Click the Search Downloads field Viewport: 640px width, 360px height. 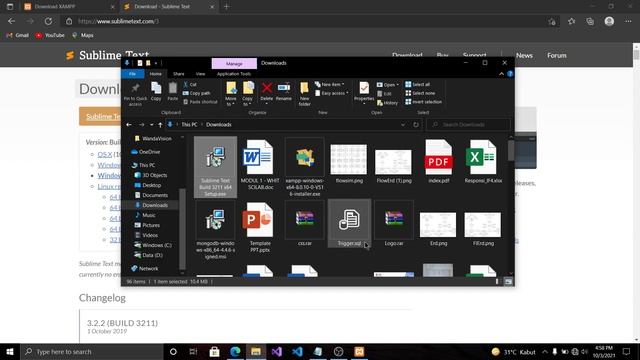468,124
